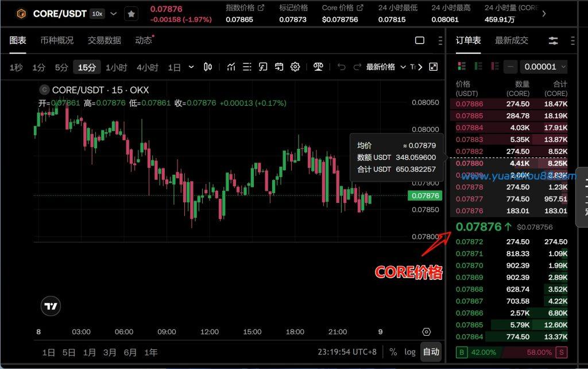This screenshot has width=588, height=369.
Task: Select the 1小时 timeframe button
Action: [116, 67]
